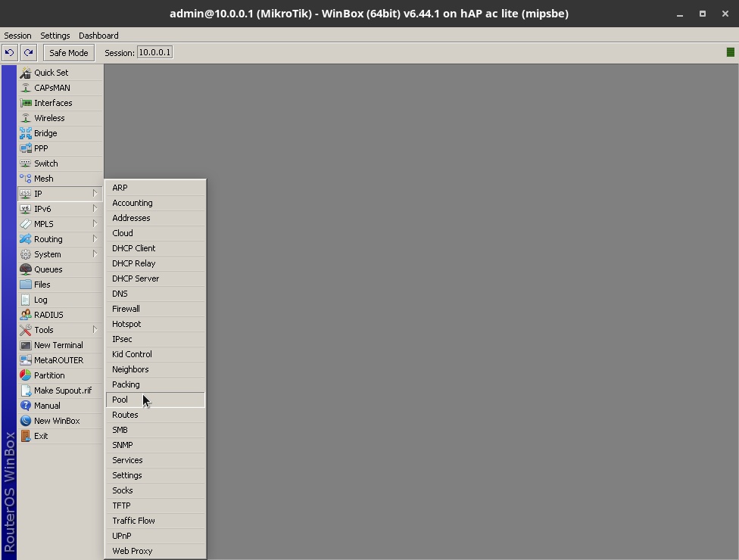The image size is (739, 560).
Task: Click the CAPsMAN antenna icon
Action: click(26, 88)
